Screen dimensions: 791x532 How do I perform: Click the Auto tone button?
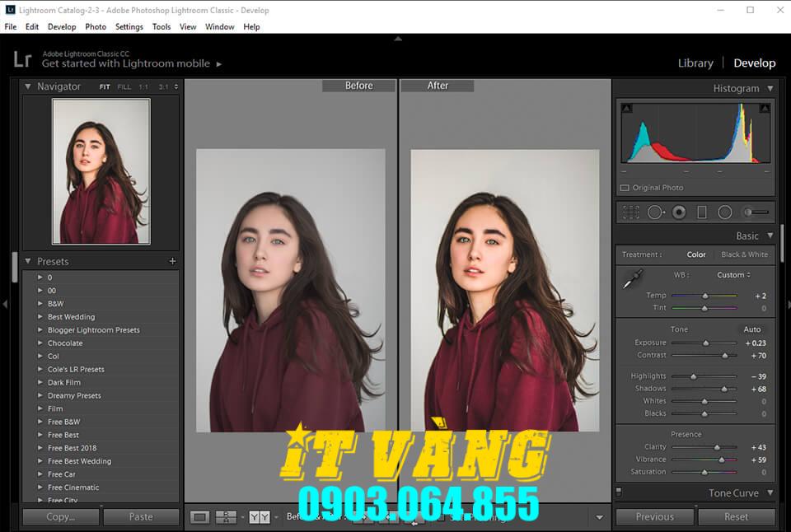pyautogui.click(x=751, y=329)
